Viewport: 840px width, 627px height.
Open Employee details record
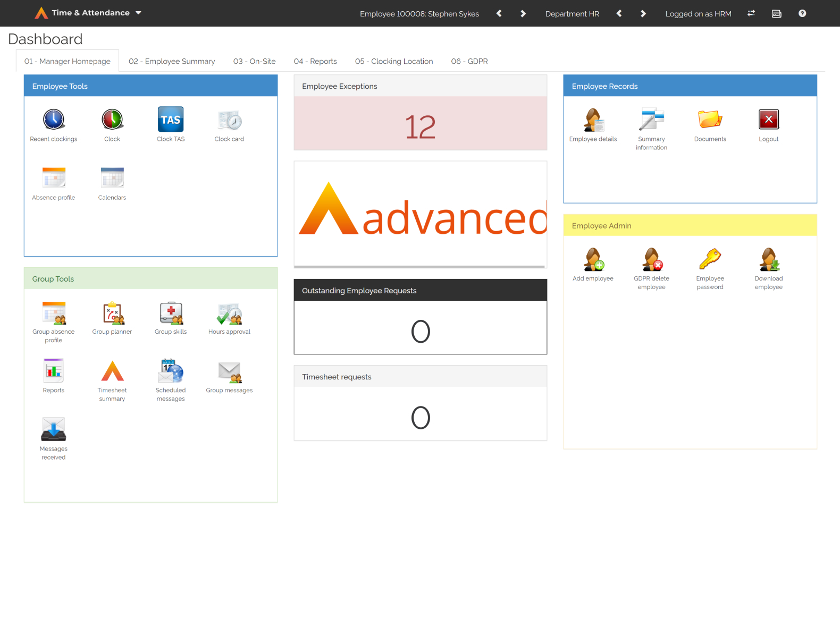click(593, 120)
